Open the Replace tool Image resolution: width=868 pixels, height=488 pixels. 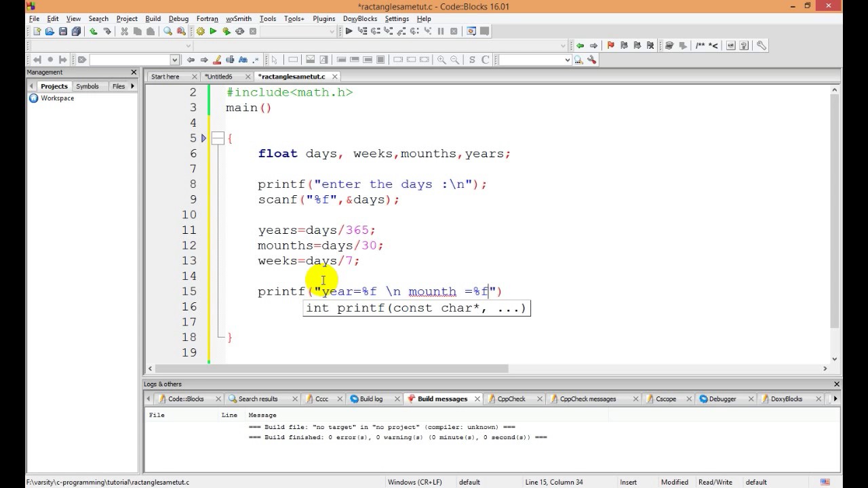pos(181,31)
